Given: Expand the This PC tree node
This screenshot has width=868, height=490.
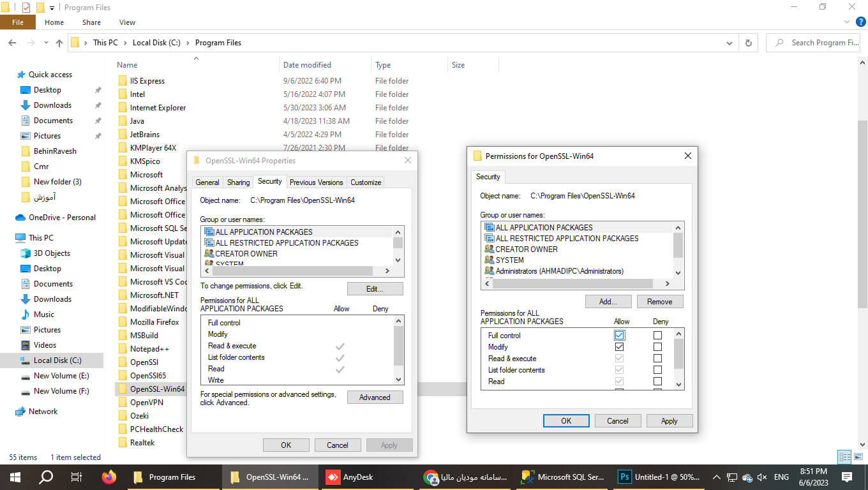Looking at the screenshot, I should tap(8, 238).
